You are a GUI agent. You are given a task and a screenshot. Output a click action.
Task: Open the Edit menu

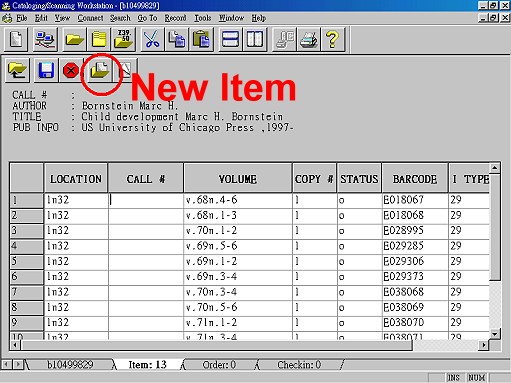click(41, 18)
